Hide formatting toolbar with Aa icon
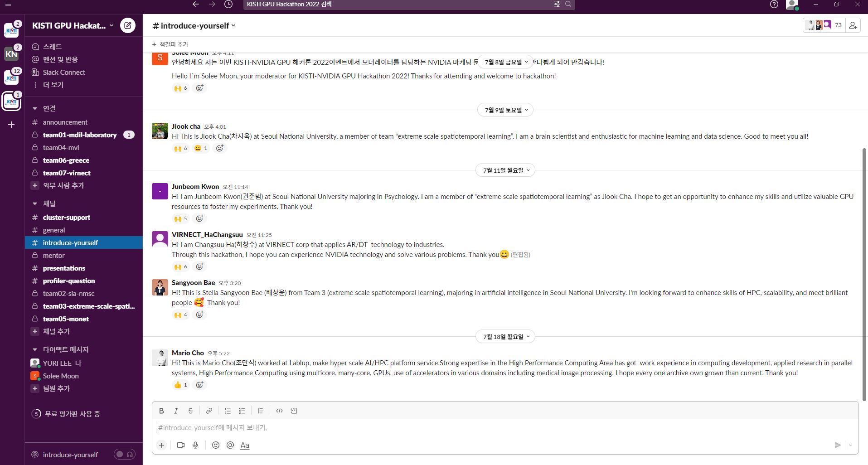868x465 pixels. [x=245, y=445]
